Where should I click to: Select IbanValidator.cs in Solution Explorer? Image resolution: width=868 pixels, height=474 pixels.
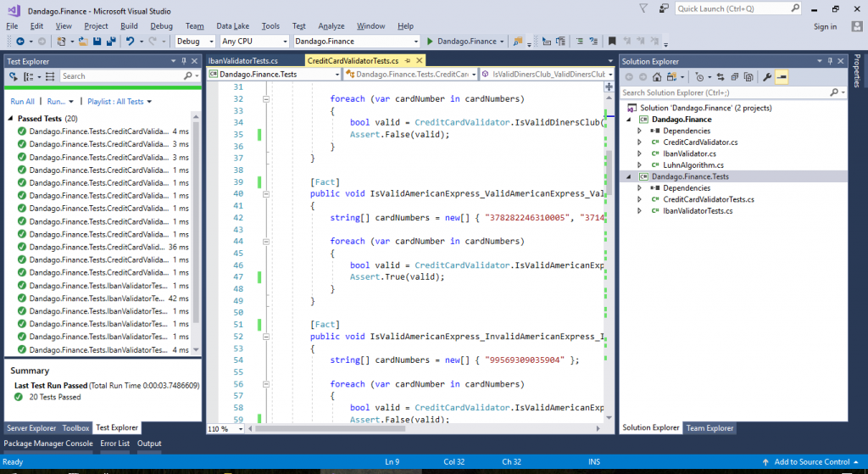[x=688, y=153]
